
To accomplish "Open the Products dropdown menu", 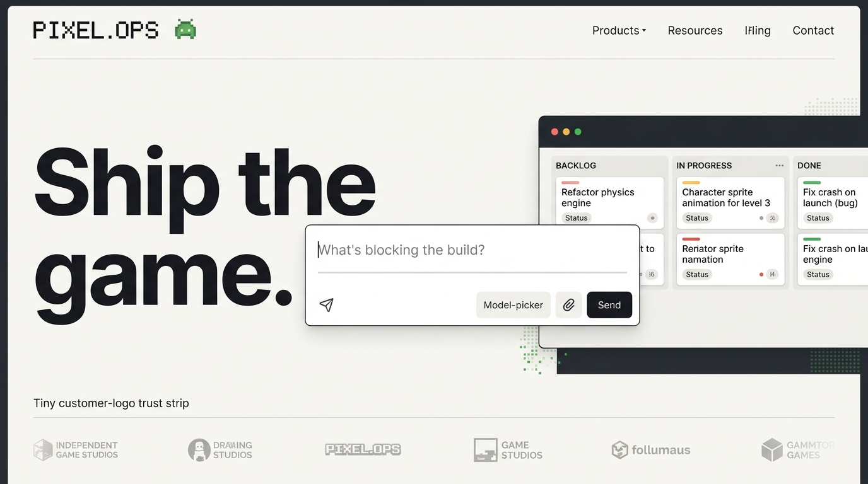I will point(619,30).
